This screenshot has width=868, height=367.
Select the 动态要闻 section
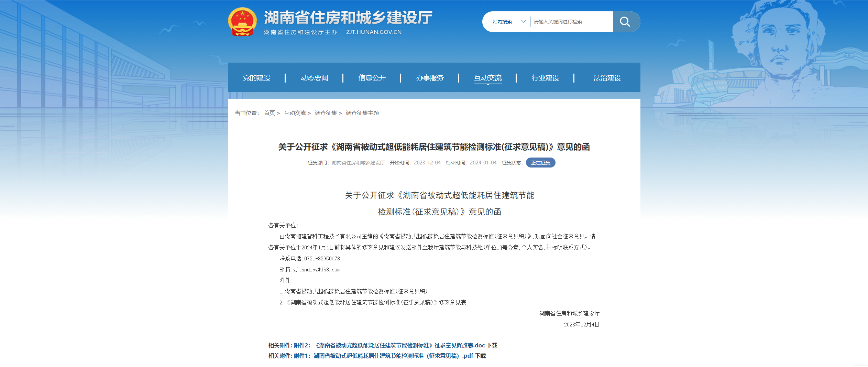click(314, 78)
